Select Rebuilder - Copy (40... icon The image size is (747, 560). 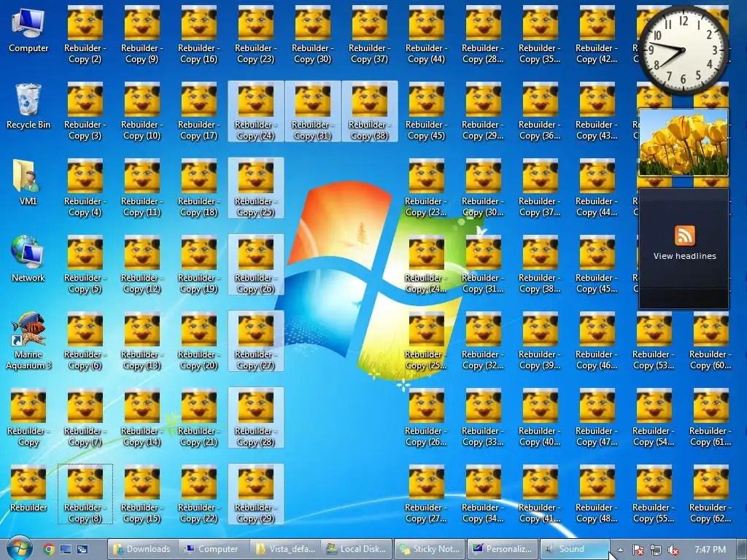click(x=540, y=418)
